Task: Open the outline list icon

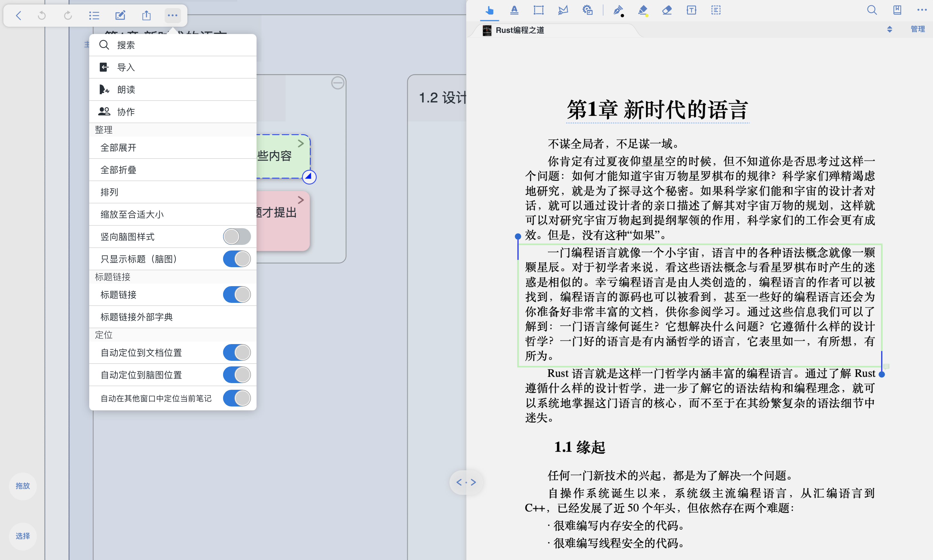Action: [94, 16]
